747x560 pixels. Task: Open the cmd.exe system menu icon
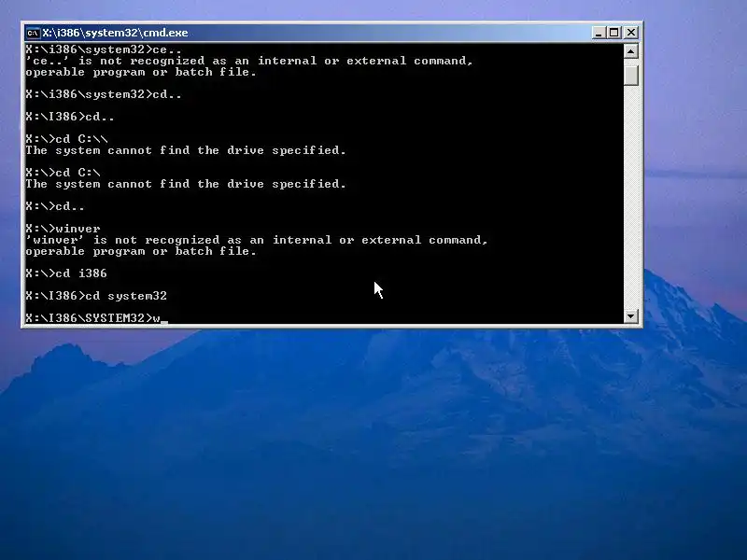(x=33, y=33)
